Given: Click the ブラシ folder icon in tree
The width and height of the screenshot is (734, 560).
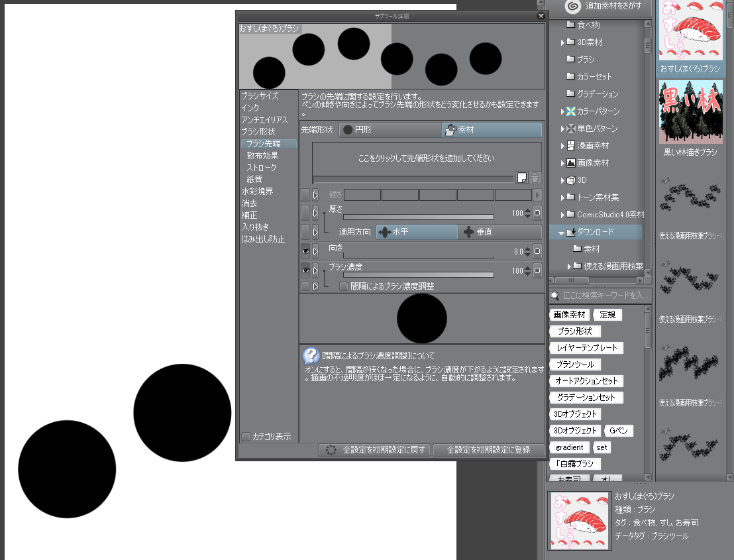Looking at the screenshot, I should 570,59.
